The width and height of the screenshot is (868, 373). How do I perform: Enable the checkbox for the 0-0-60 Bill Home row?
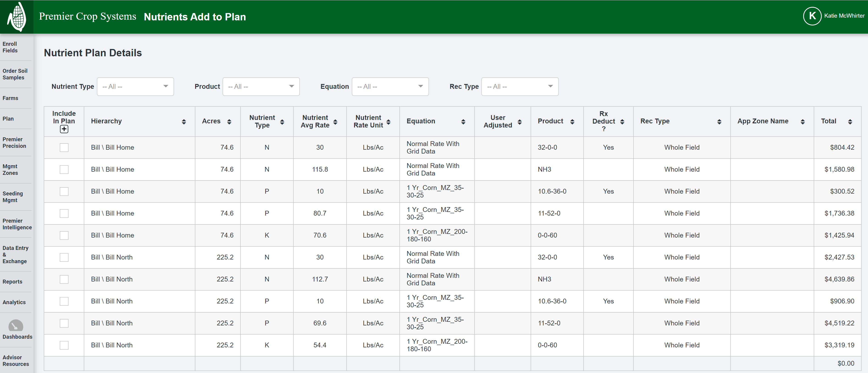point(64,235)
